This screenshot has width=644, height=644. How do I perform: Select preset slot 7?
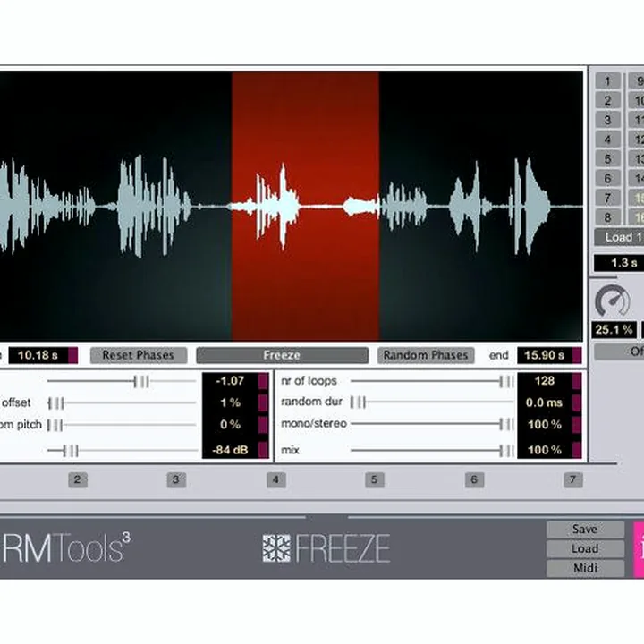607,198
